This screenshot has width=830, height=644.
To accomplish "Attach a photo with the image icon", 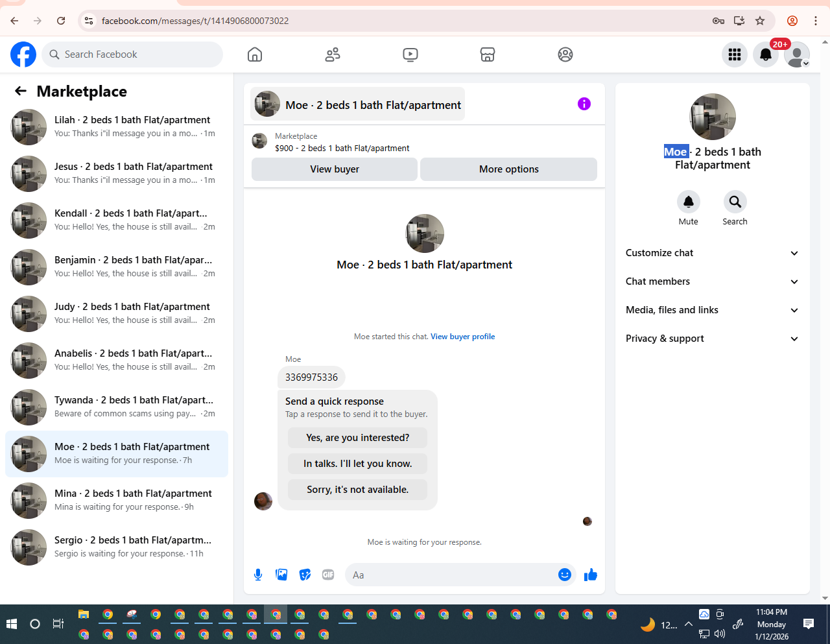I will tap(281, 575).
